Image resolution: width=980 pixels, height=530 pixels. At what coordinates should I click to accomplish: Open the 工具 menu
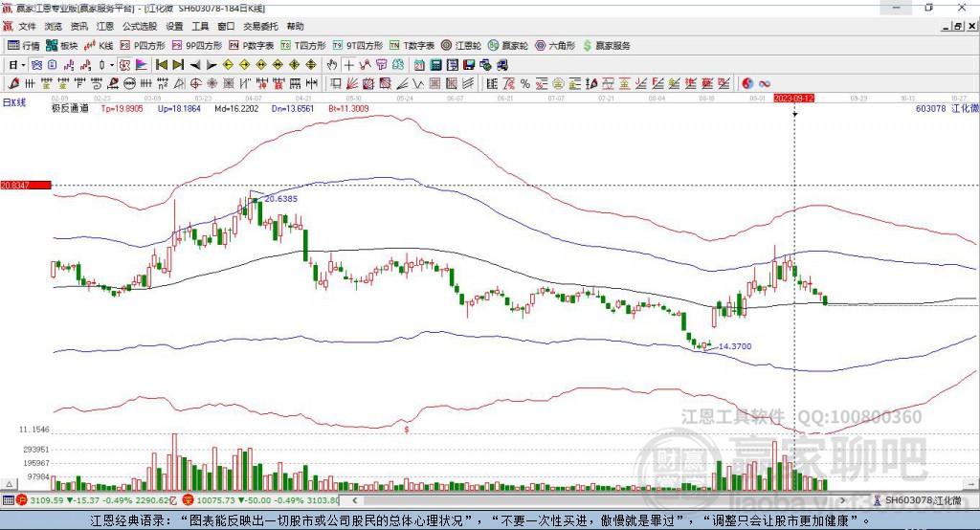pos(200,26)
